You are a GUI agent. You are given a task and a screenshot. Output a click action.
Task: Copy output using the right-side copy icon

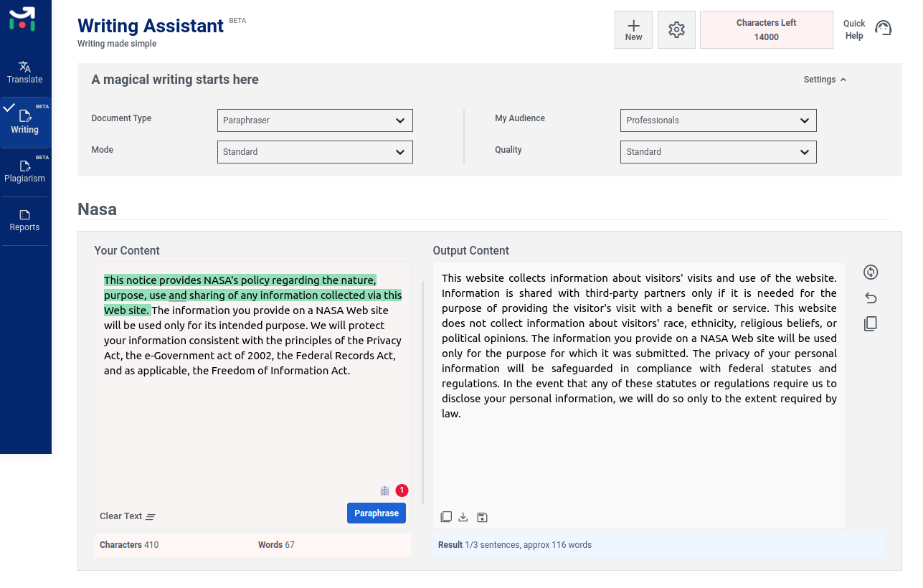point(870,323)
